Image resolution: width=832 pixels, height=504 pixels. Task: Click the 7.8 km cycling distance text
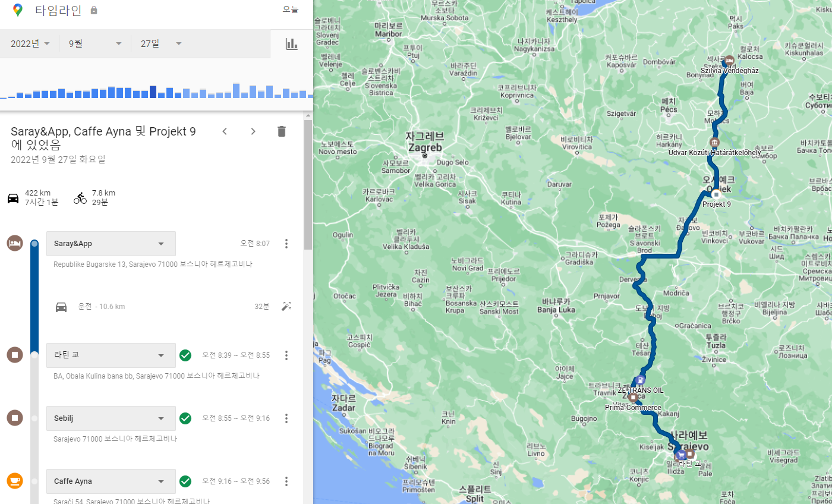pos(103,193)
